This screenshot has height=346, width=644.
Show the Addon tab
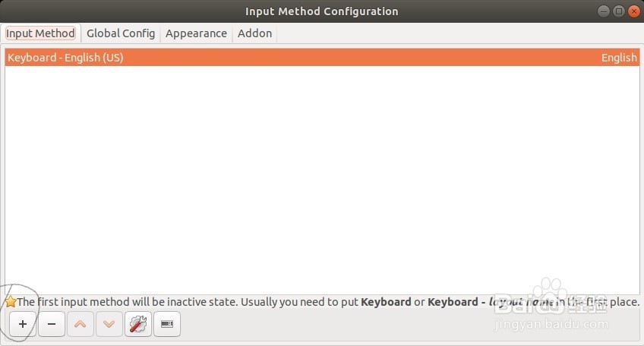pos(255,33)
